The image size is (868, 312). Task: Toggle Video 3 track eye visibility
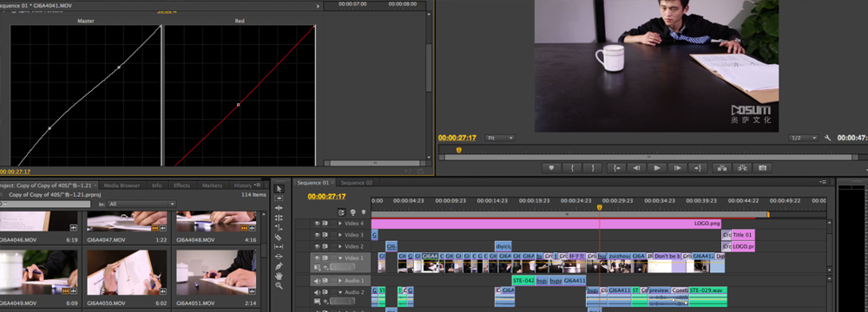pyautogui.click(x=317, y=235)
